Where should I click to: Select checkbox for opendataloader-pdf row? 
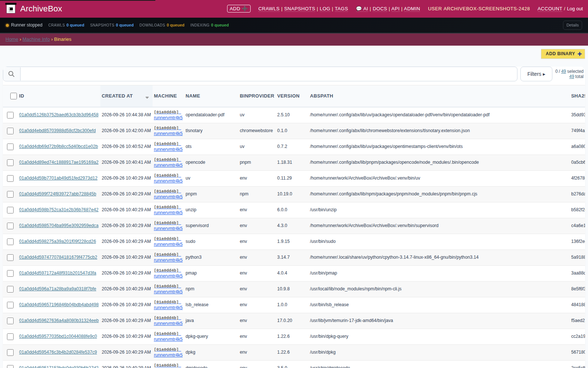click(x=10, y=115)
